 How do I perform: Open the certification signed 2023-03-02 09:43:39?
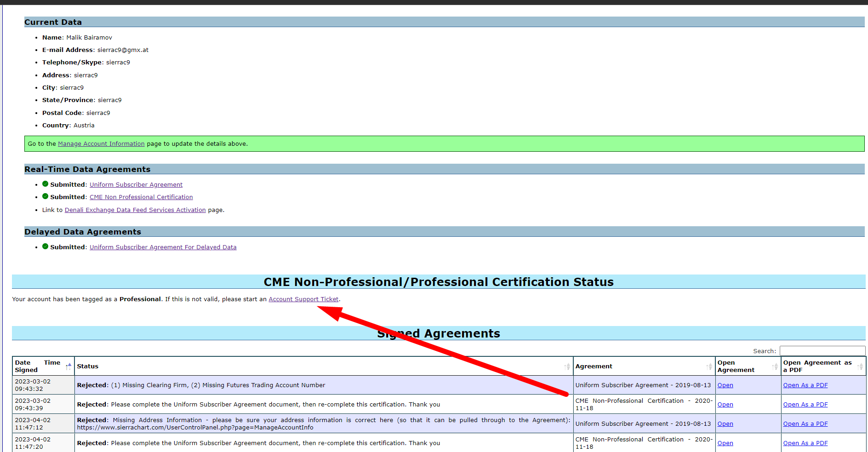click(x=725, y=405)
